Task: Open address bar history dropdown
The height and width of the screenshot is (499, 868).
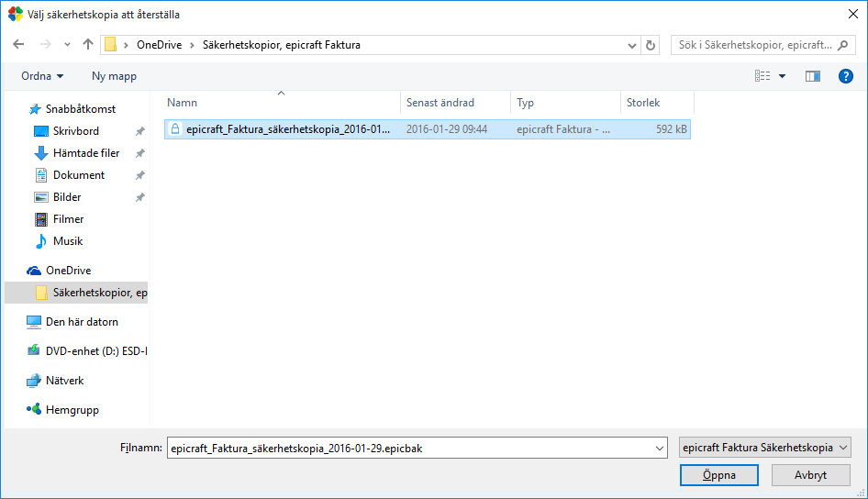Action: [x=631, y=45]
